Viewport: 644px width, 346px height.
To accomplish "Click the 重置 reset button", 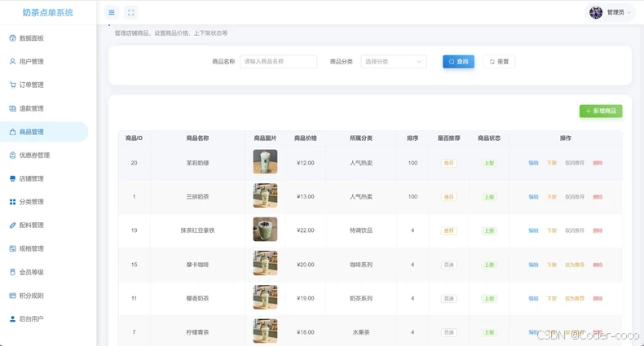I will (x=499, y=62).
